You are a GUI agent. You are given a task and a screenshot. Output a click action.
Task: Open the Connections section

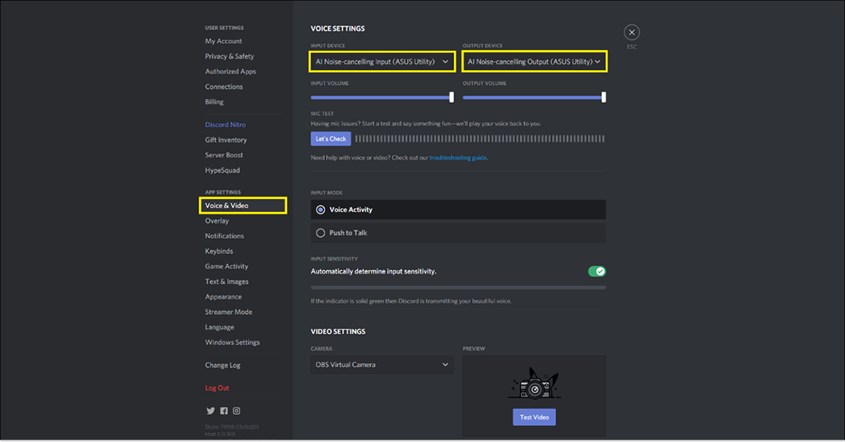click(224, 86)
